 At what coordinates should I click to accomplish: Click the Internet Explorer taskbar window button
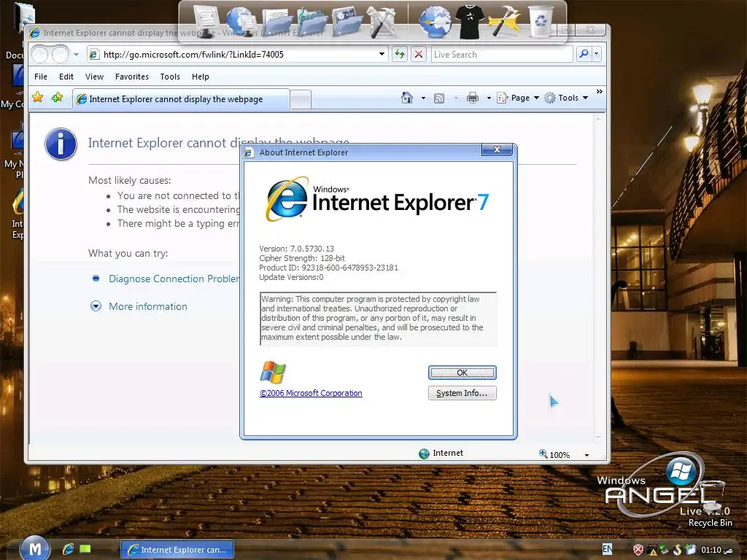tap(177, 549)
